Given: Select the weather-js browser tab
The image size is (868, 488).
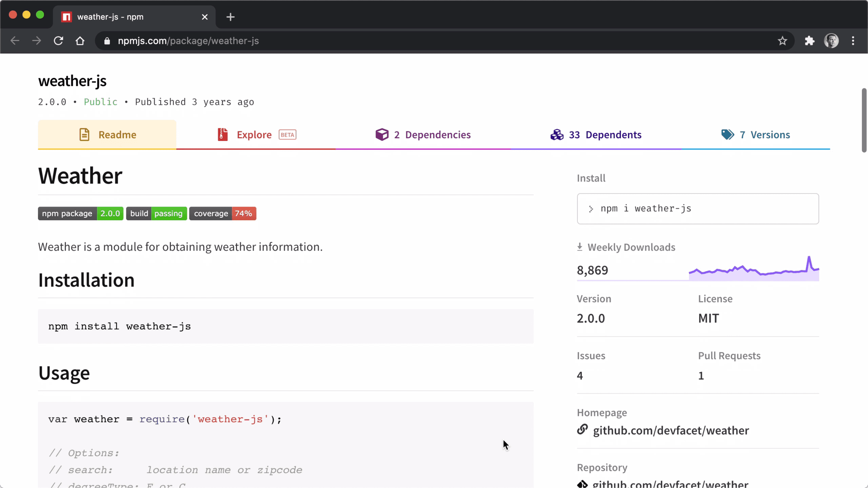Looking at the screenshot, I should [x=134, y=17].
